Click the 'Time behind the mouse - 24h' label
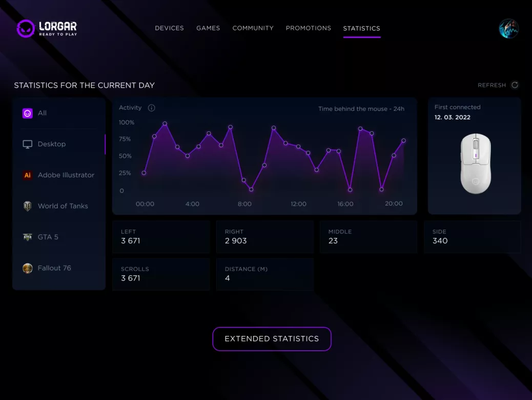 (361, 109)
